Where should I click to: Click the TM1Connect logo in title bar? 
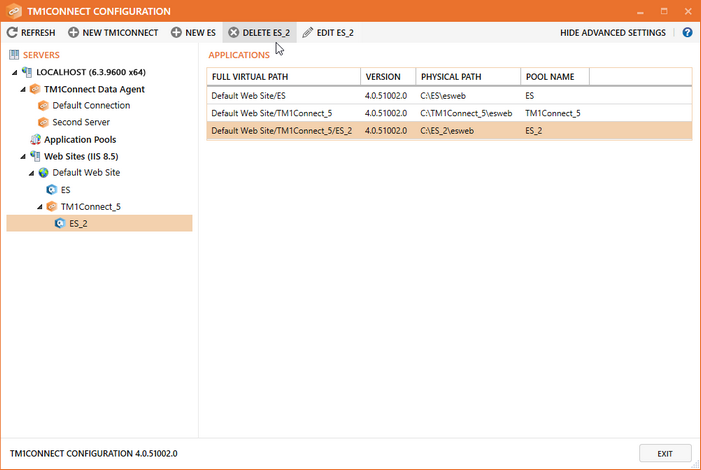coord(14,11)
